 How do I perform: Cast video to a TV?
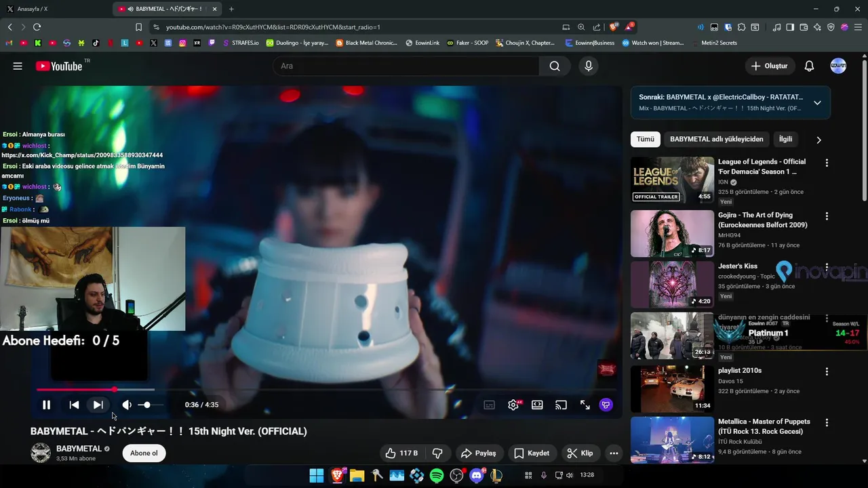pyautogui.click(x=561, y=405)
